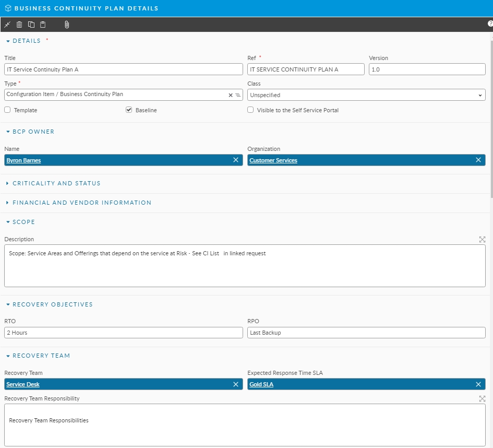
Task: Tick Visible to the Self Service Portal
Action: click(250, 110)
